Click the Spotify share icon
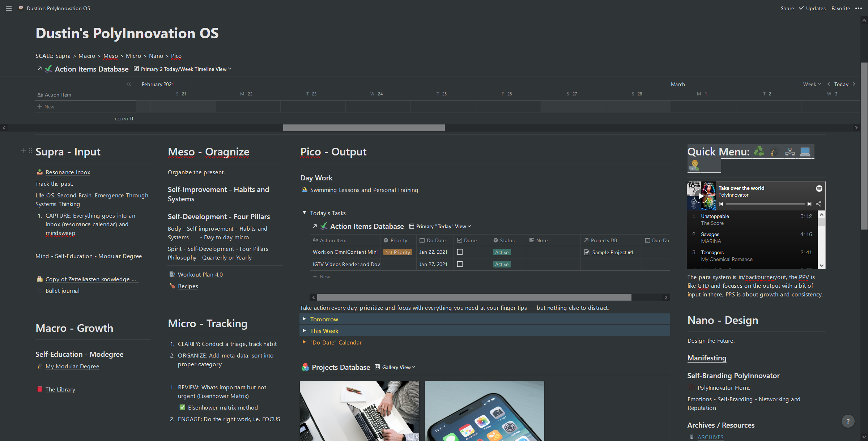 point(818,204)
